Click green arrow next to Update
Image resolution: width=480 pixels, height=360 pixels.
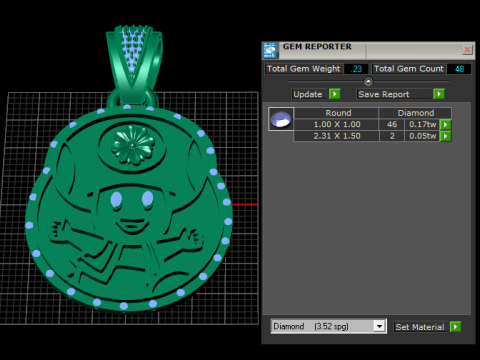(335, 94)
